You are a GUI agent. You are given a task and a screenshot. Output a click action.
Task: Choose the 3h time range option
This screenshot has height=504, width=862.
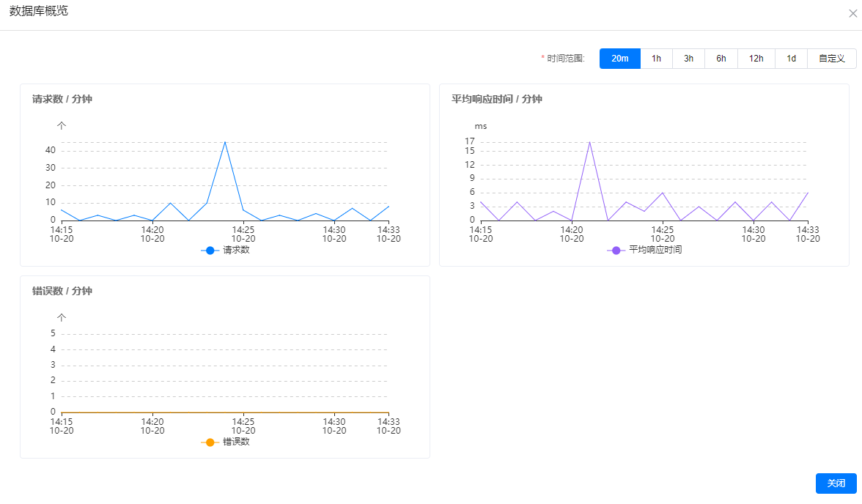click(688, 59)
